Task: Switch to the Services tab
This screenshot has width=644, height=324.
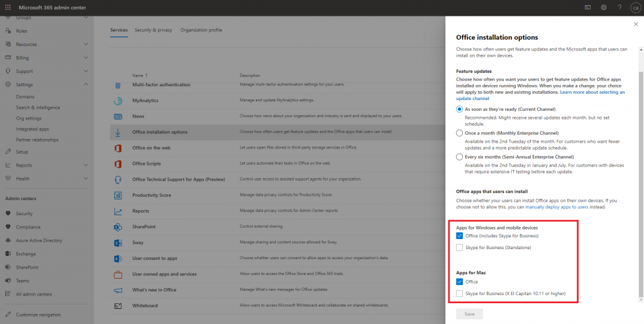Action: pyautogui.click(x=119, y=30)
